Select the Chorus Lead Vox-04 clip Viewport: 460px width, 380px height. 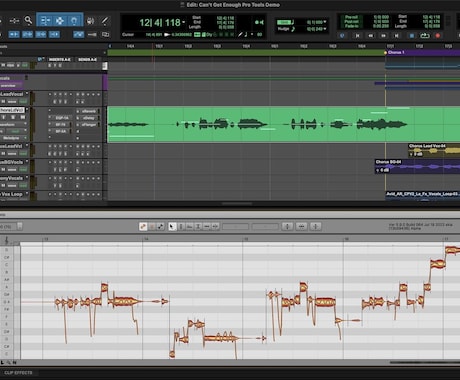coord(434,150)
